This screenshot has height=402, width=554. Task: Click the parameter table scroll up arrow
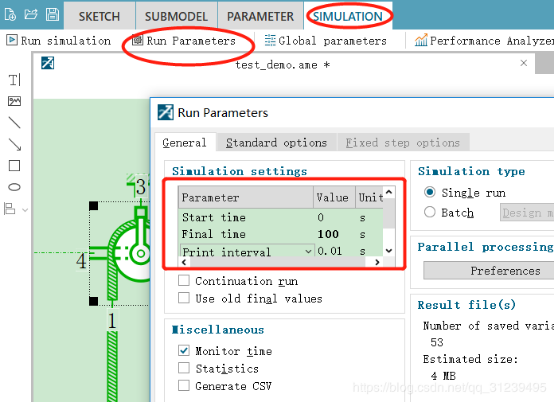(389, 192)
